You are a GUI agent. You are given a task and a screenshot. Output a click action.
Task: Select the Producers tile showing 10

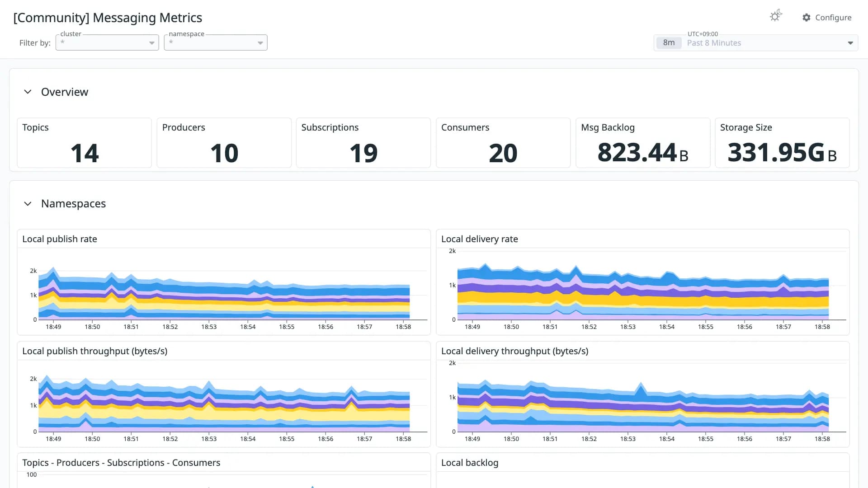(x=224, y=143)
